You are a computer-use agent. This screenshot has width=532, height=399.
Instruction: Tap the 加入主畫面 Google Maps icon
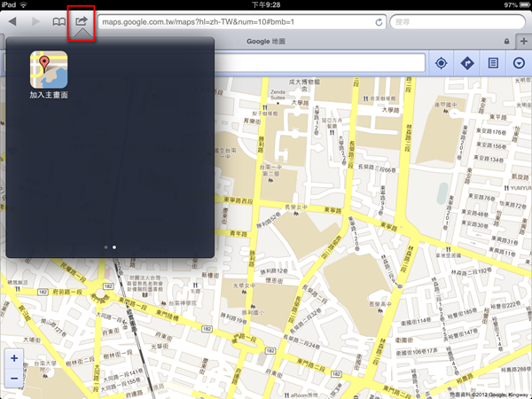coord(49,69)
